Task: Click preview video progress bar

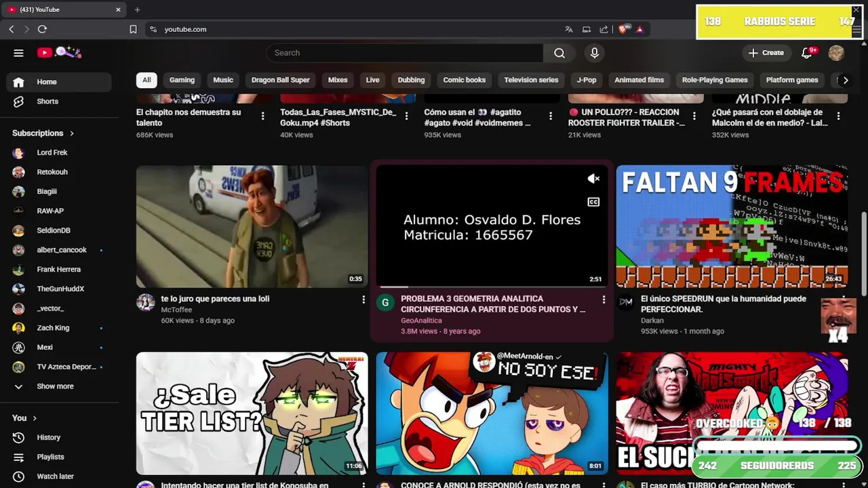Action: point(492,287)
